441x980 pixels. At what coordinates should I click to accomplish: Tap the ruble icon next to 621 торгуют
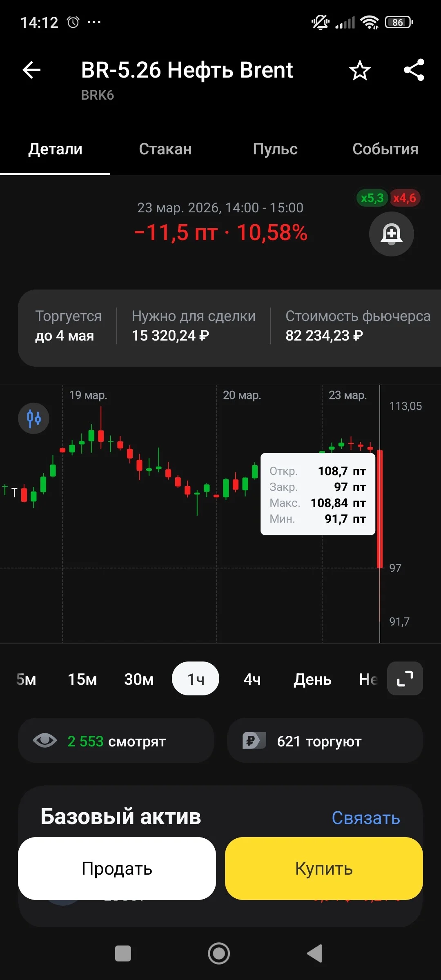click(x=254, y=740)
